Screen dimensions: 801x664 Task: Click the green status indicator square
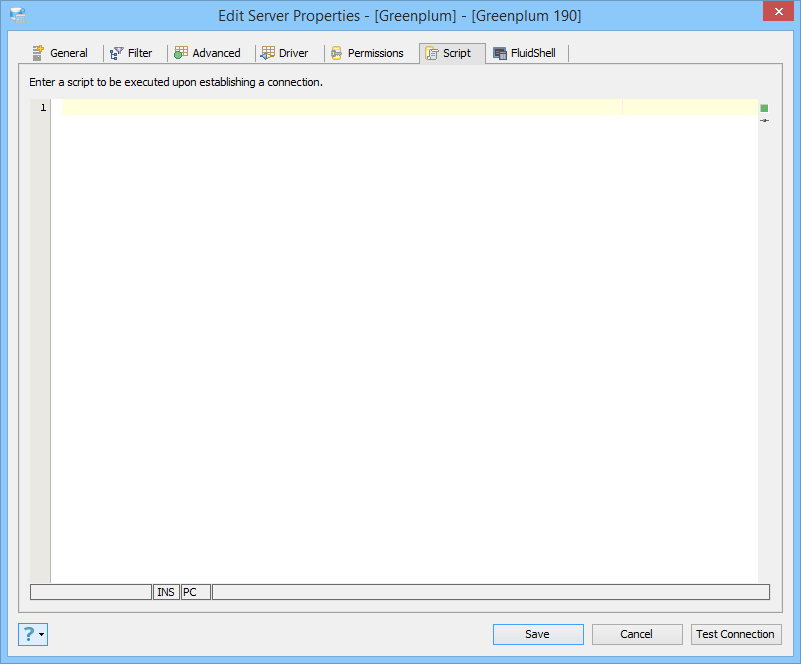[x=764, y=108]
